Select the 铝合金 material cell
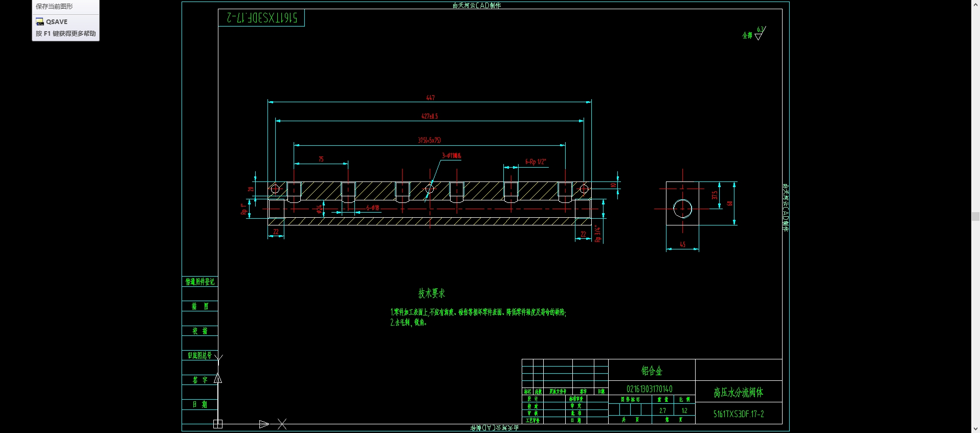This screenshot has height=433, width=980. [652, 371]
